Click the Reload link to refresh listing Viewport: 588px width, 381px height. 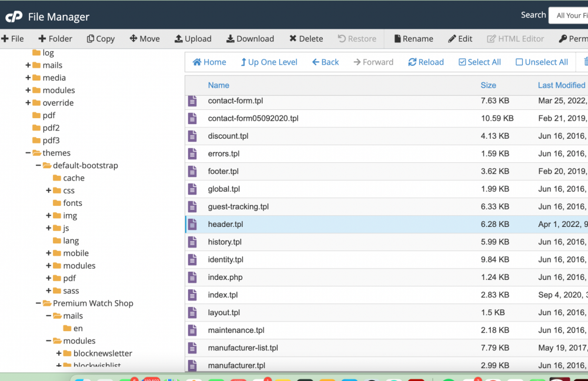pos(426,62)
